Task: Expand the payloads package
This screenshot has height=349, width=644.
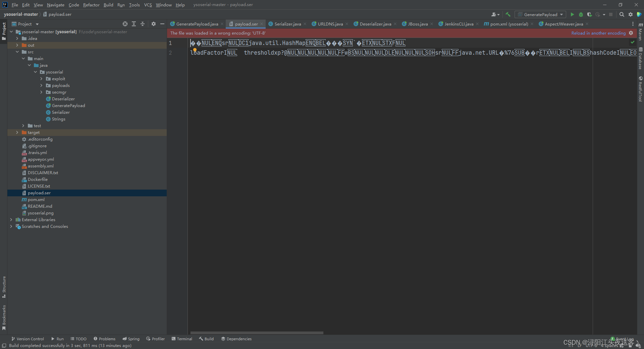Action: point(41,86)
